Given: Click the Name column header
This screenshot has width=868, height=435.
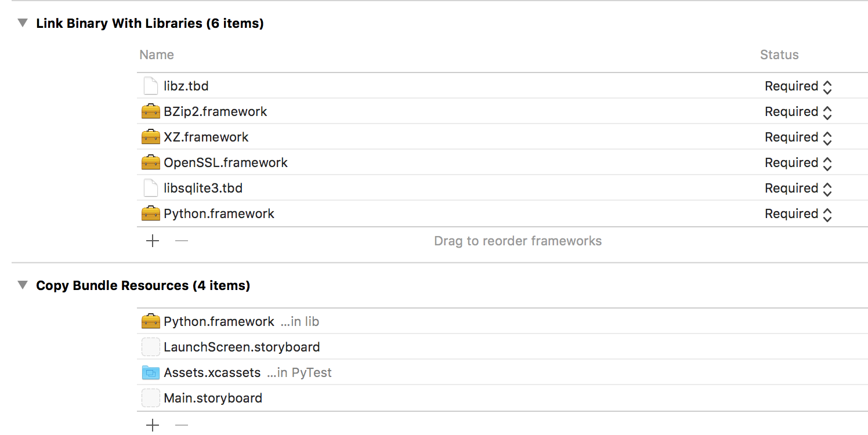Looking at the screenshot, I should click(x=157, y=55).
